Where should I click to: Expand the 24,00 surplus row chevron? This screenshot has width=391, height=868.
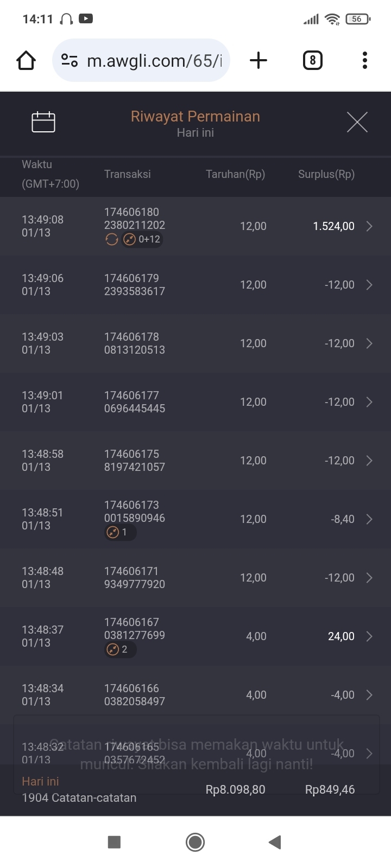369,636
